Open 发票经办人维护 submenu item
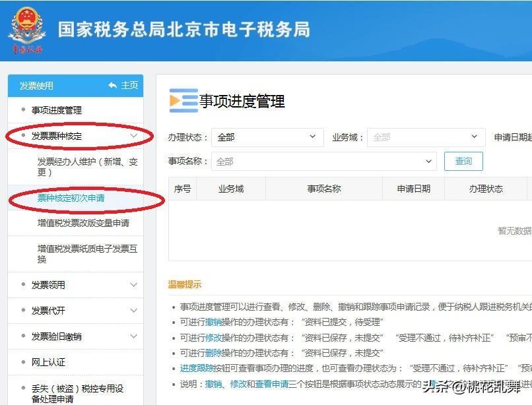The height and width of the screenshot is (405, 532). click(x=87, y=167)
